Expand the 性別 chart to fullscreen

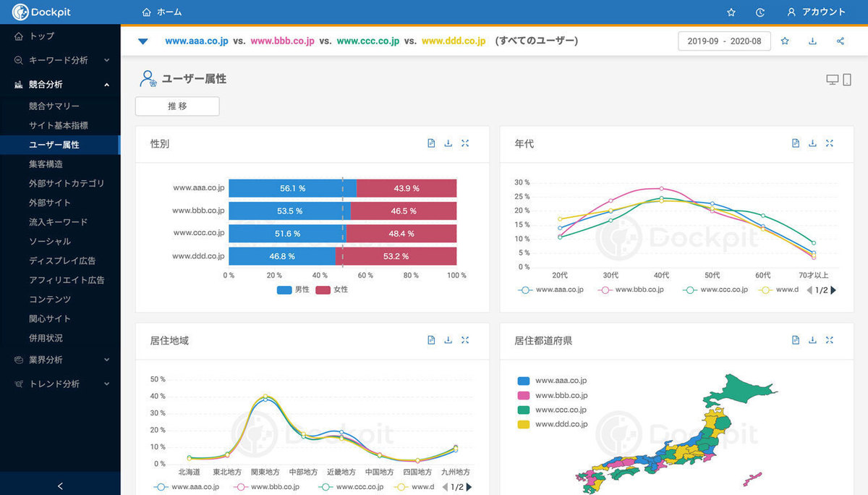pyautogui.click(x=465, y=143)
